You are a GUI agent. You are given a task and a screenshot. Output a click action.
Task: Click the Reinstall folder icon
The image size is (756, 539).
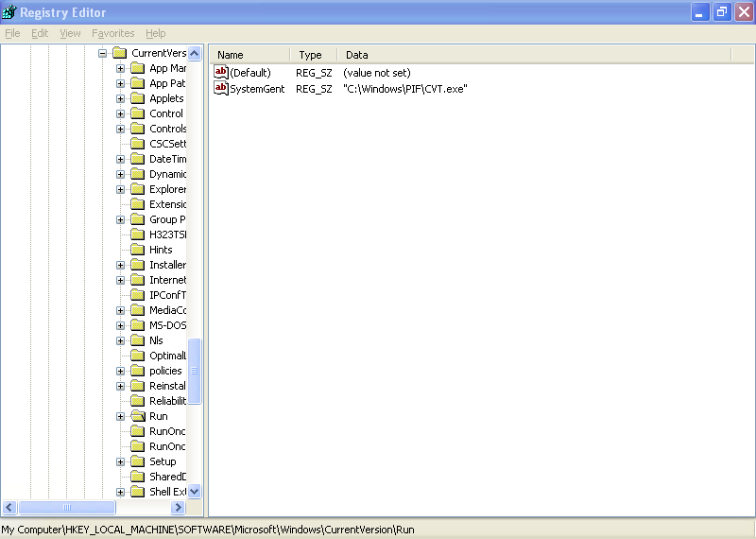[138, 386]
